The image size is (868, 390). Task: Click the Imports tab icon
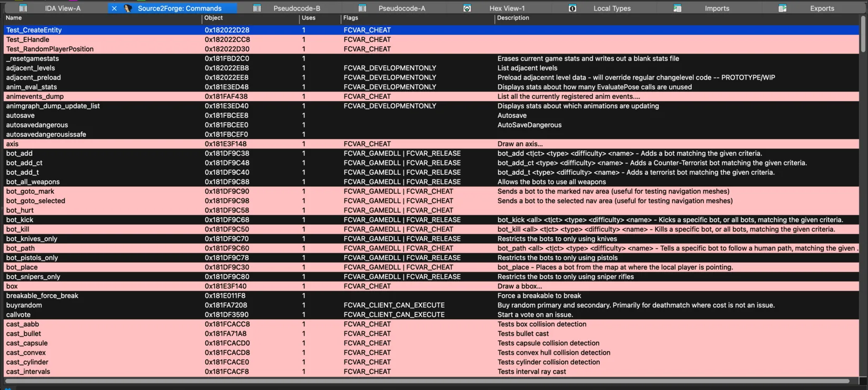coord(678,8)
